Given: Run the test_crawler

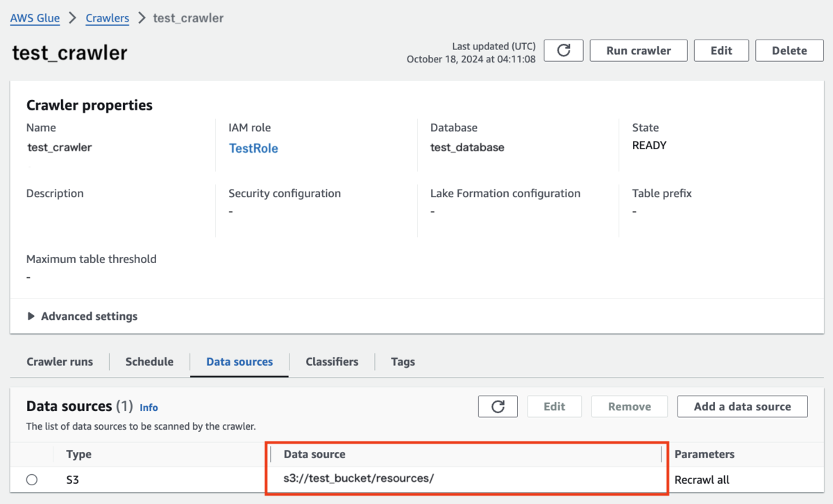Looking at the screenshot, I should (638, 50).
